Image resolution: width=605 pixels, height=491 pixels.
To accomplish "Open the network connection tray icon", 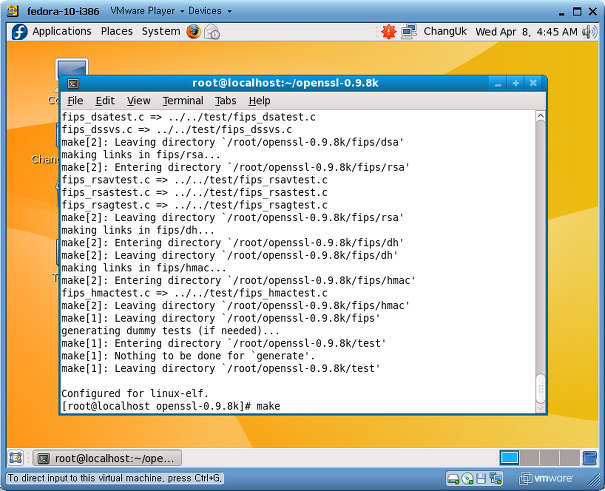I will coord(409,32).
